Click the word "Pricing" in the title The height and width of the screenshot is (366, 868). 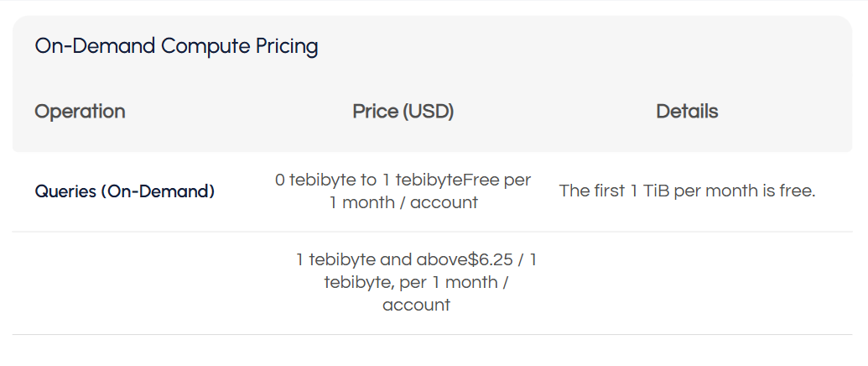click(287, 46)
